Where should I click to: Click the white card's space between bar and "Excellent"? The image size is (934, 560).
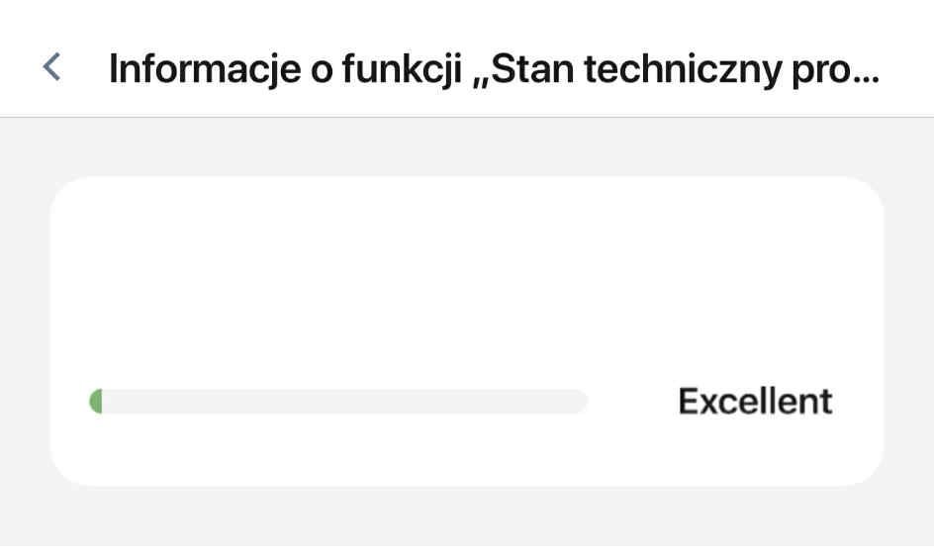click(633, 401)
